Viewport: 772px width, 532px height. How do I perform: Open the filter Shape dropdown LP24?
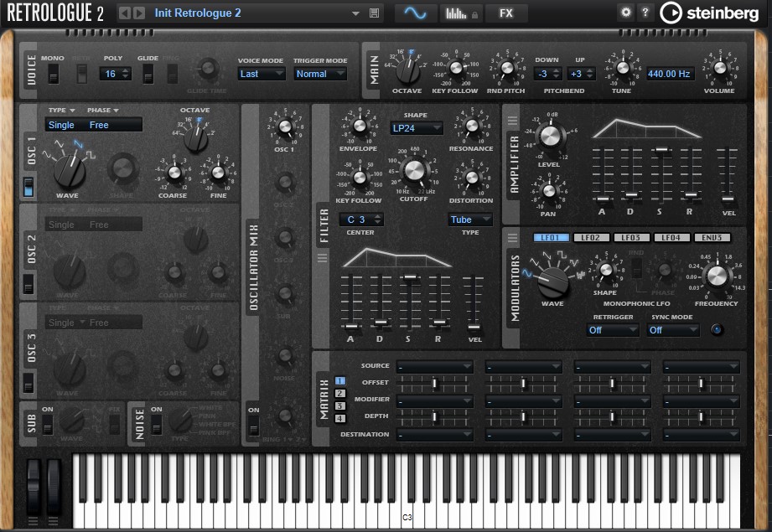[417, 128]
